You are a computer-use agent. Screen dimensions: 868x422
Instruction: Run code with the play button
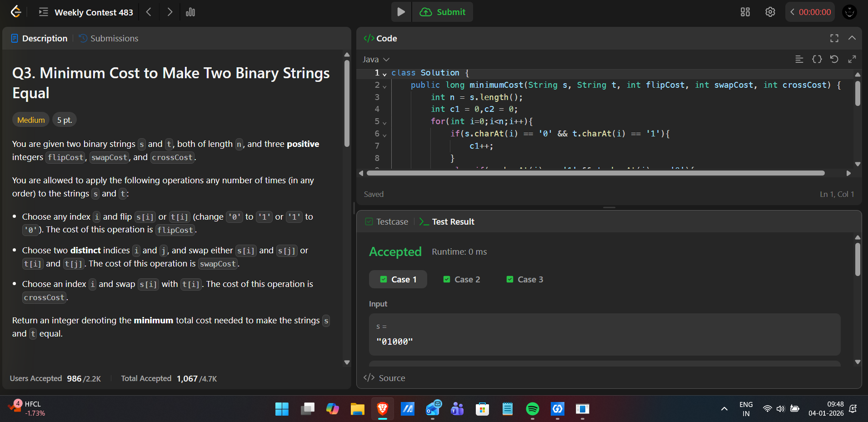tap(401, 12)
